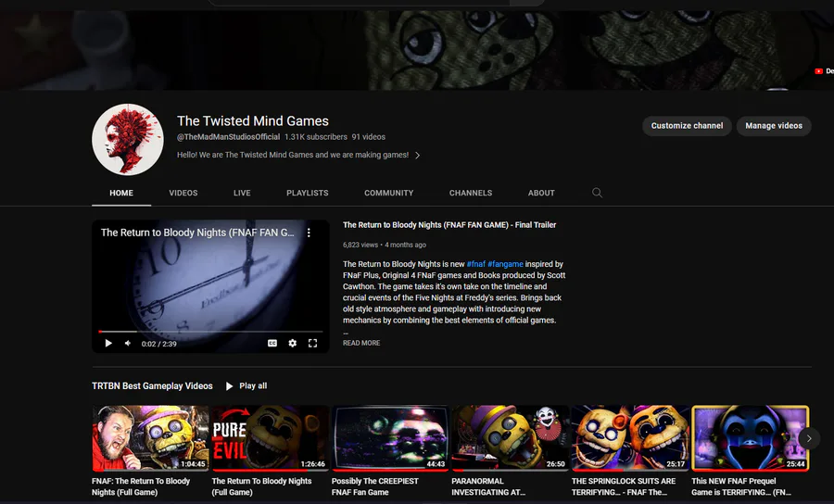Open the 25:17 Springlock Suits thumbnail
This screenshot has height=504, width=834.
(630, 438)
